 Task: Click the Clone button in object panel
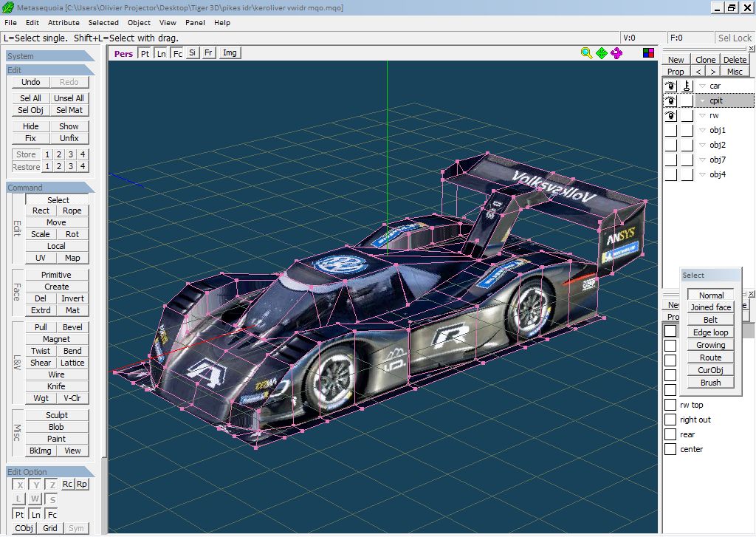705,60
